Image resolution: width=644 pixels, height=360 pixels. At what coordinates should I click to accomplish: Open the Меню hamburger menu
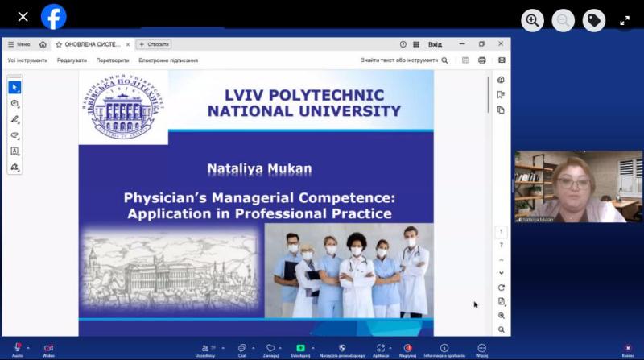click(19, 44)
